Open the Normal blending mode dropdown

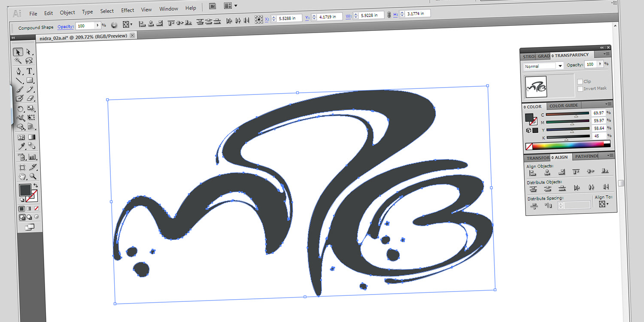pos(544,66)
